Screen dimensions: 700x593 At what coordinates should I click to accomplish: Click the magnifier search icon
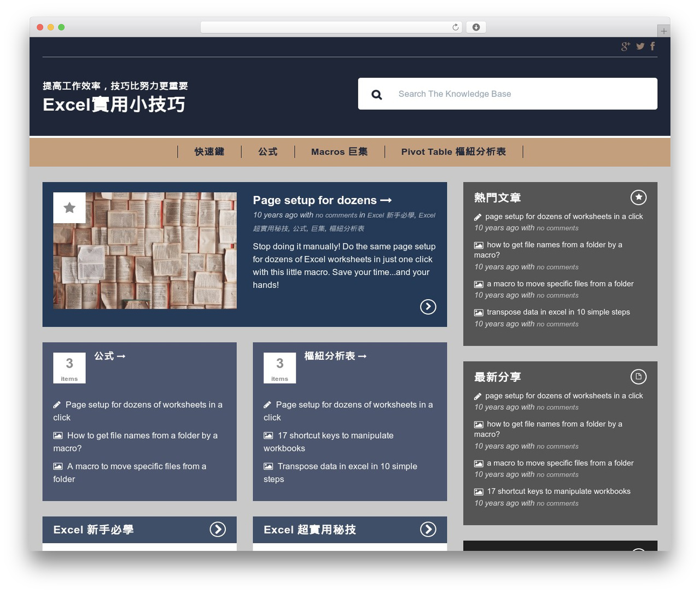[377, 95]
